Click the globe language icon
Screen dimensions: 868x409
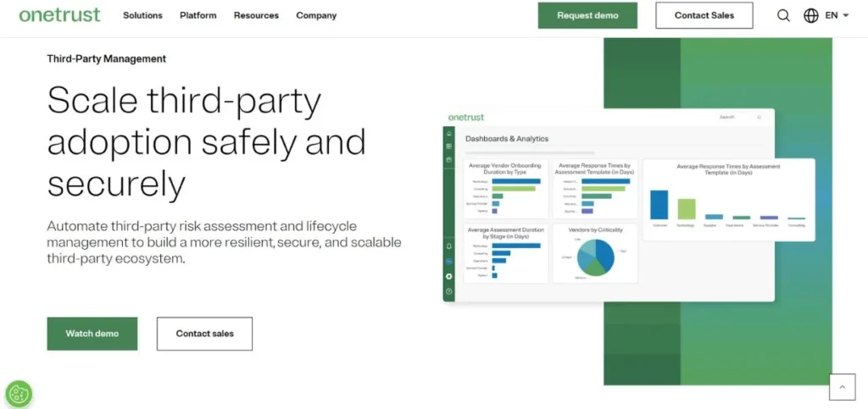[810, 15]
